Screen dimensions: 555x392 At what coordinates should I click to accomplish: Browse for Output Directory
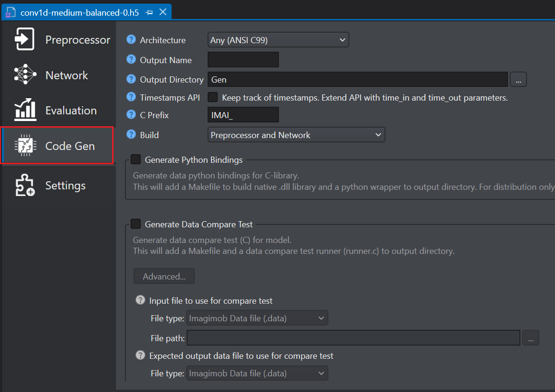(x=518, y=80)
